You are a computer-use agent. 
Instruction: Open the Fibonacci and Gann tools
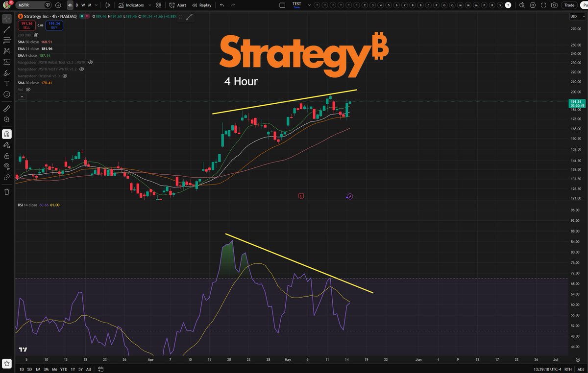coord(7,40)
